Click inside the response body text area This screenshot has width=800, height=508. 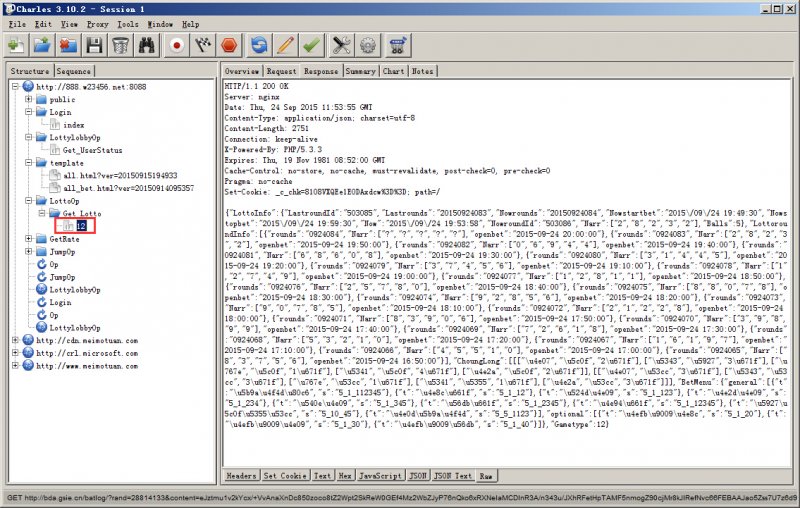pyautogui.click(x=507, y=272)
